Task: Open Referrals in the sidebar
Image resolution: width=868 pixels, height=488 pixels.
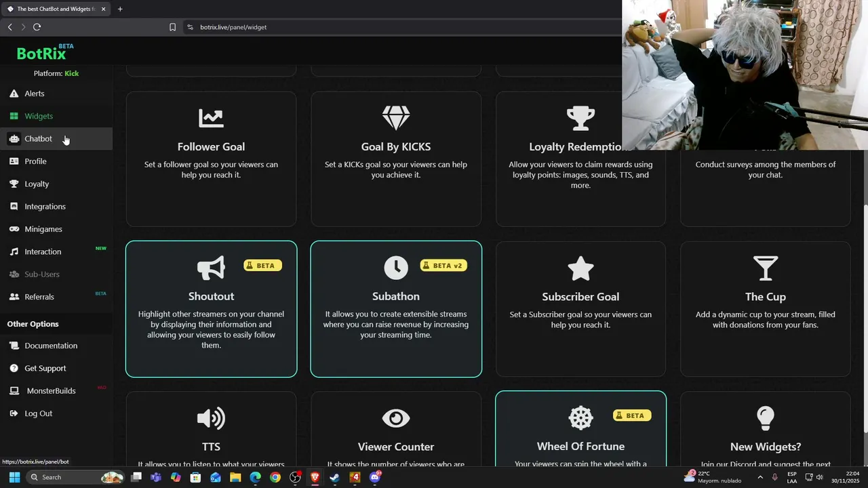Action: [x=56, y=297]
